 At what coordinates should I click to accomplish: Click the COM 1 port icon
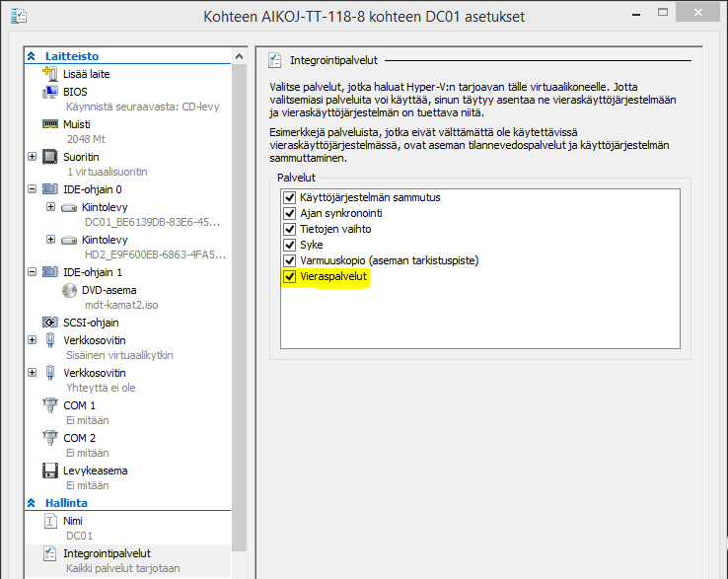49,405
